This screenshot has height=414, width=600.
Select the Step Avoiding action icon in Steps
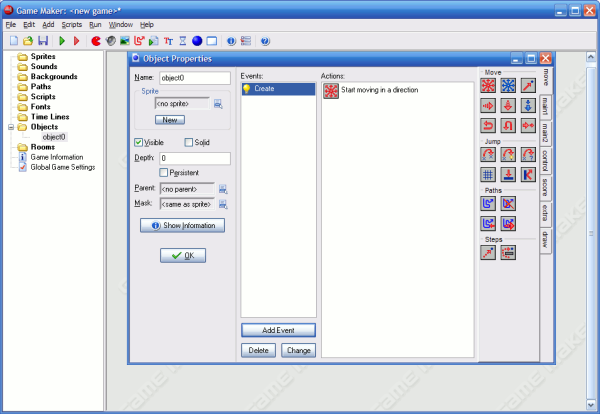(x=508, y=253)
